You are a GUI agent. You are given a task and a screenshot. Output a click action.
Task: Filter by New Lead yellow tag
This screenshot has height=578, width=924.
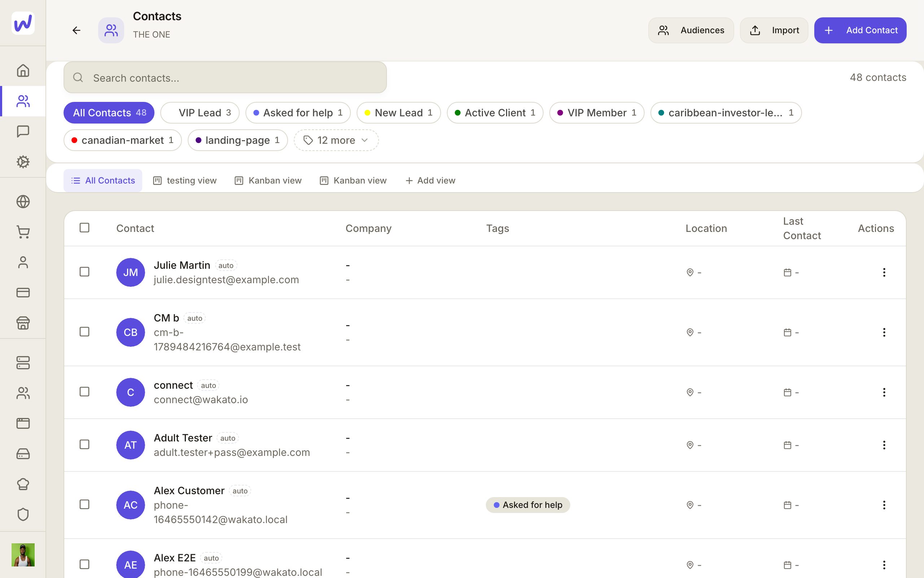coord(398,113)
